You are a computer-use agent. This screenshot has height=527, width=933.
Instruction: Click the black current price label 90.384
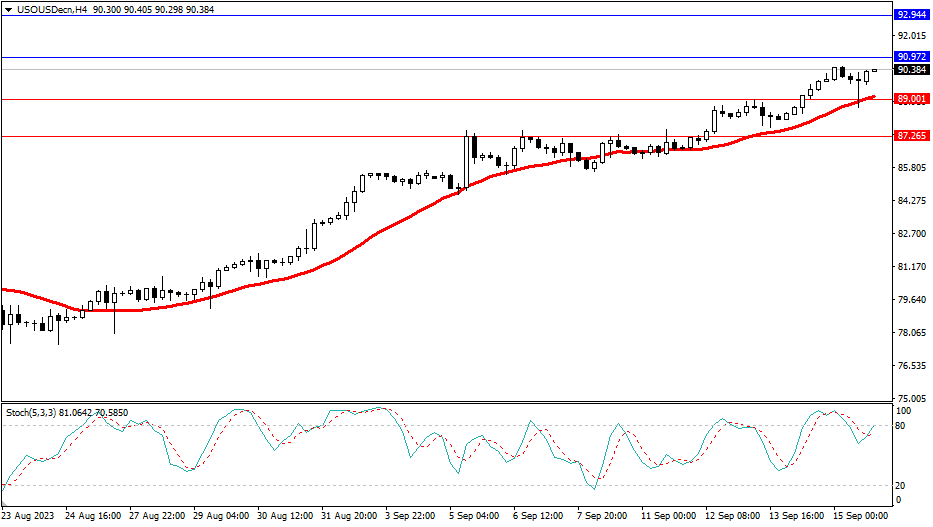(x=910, y=70)
